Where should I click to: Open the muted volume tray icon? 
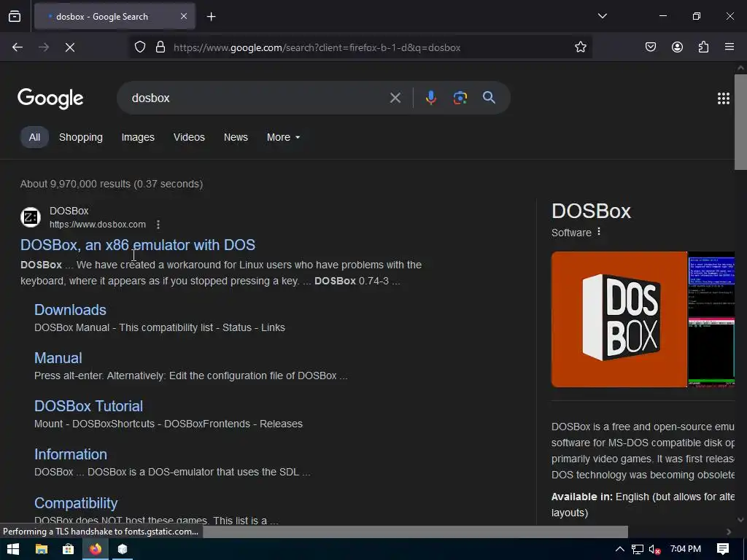(x=654, y=549)
